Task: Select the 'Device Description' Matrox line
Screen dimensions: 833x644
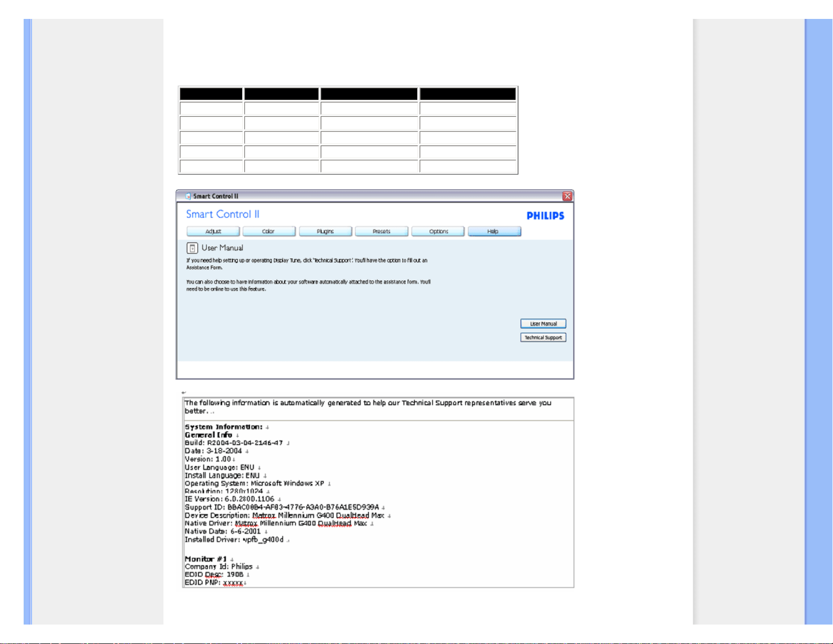Action: 285,515
